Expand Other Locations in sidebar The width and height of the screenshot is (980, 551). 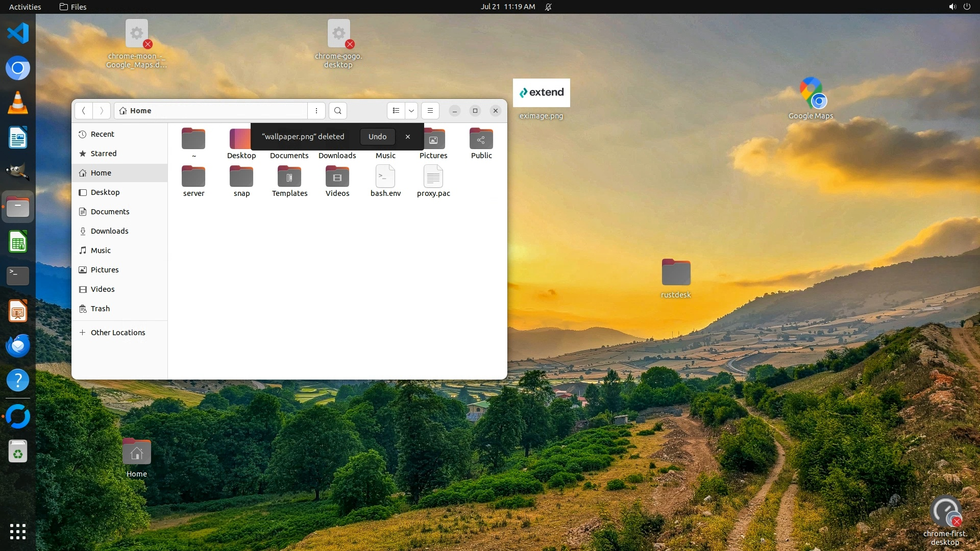(117, 333)
